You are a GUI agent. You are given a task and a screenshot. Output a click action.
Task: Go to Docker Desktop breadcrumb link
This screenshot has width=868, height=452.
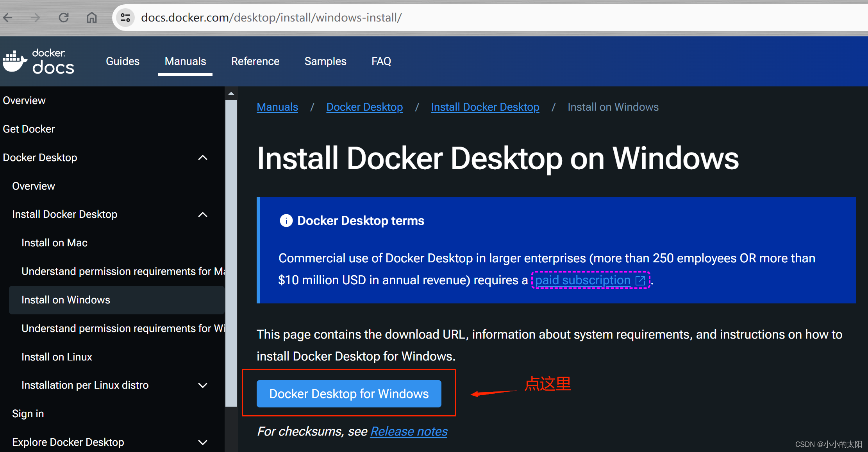[x=364, y=107]
